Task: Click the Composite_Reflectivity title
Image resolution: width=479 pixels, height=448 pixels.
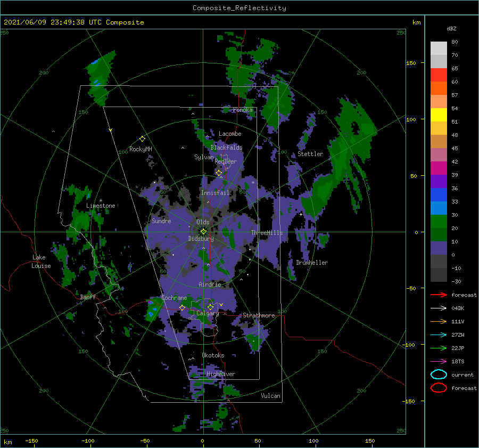Action: pyautogui.click(x=240, y=8)
